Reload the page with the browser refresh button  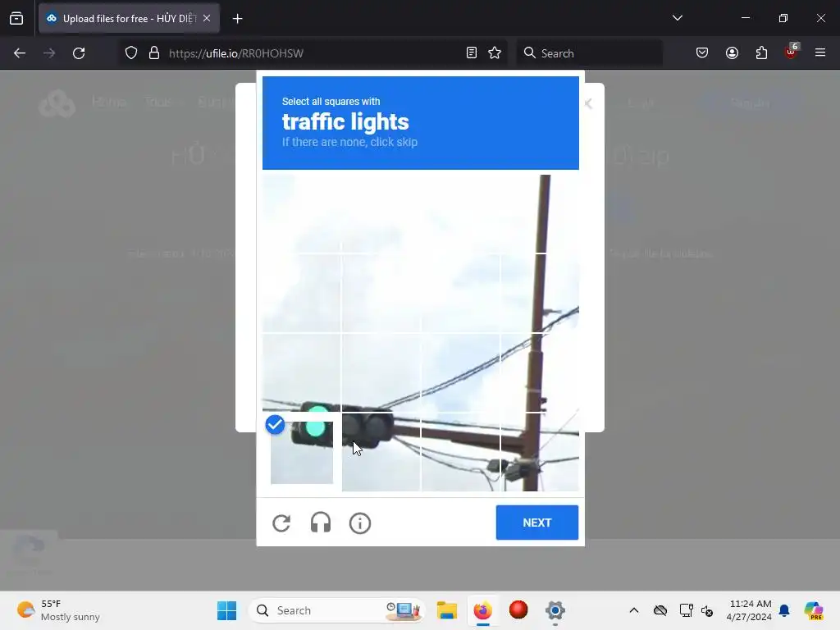(79, 53)
